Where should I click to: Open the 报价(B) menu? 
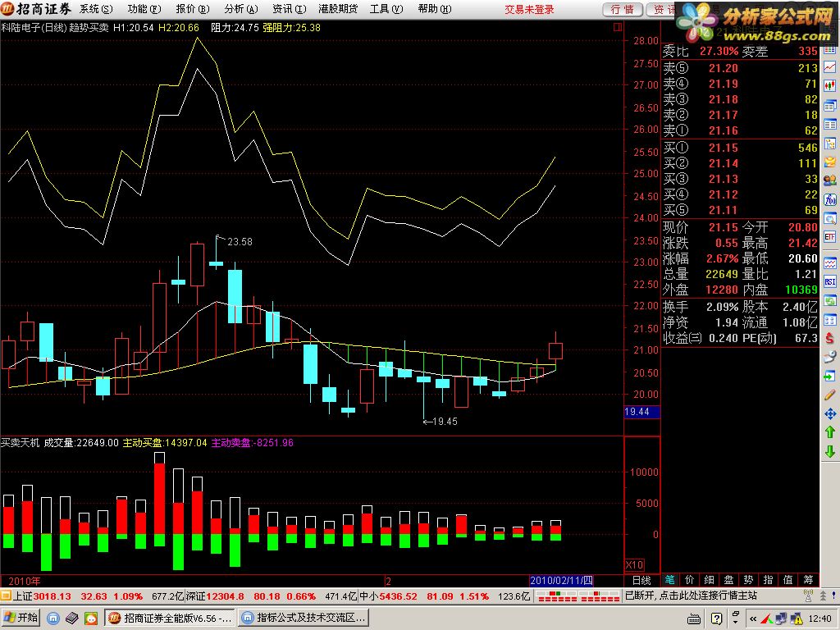pyautogui.click(x=192, y=9)
